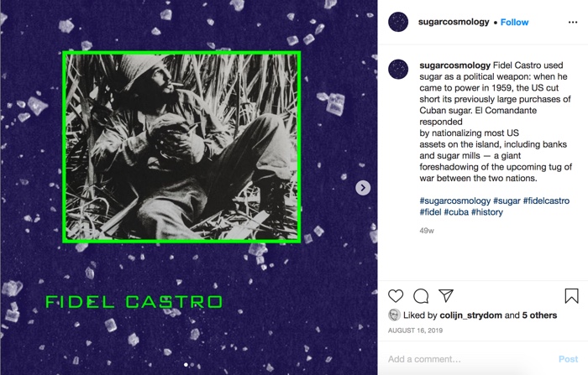The image size is (588, 375).
Task: Open the three-dots more options menu
Action: click(x=573, y=23)
